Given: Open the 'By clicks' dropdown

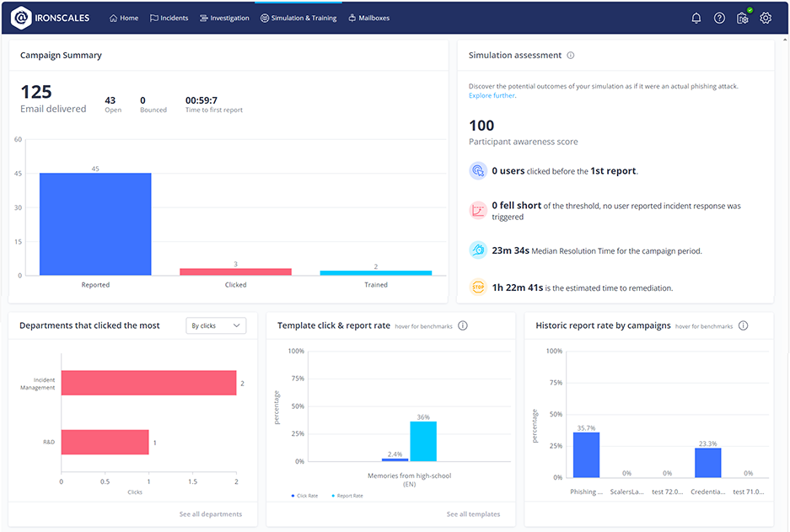Looking at the screenshot, I should [x=216, y=325].
